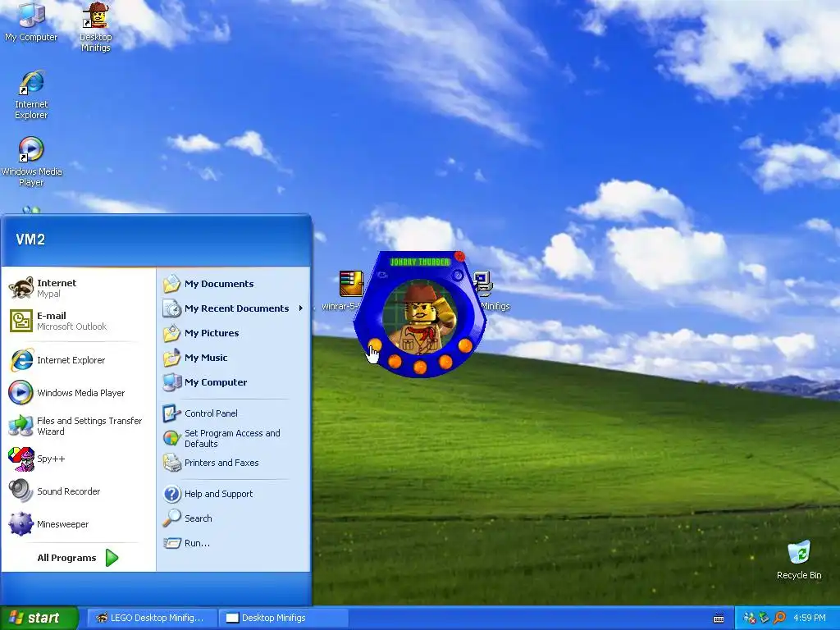
Task: Open Sound Recorder from Start menu
Action: 78,491
